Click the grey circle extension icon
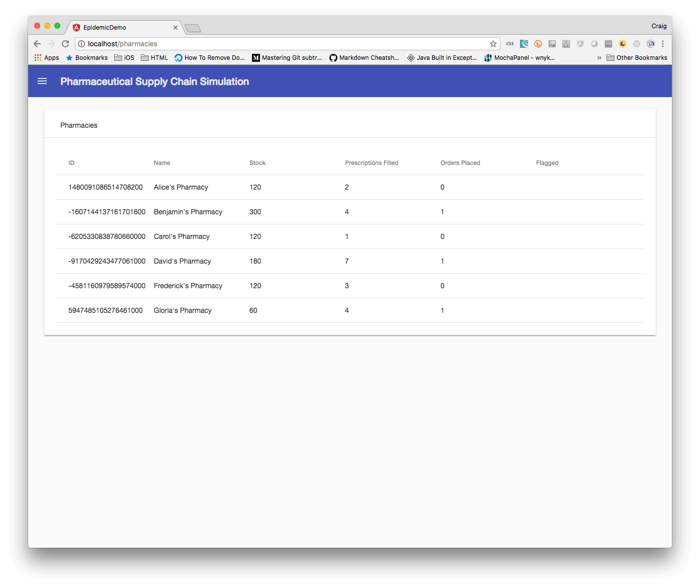The height and width of the screenshot is (588, 700). pos(594,44)
